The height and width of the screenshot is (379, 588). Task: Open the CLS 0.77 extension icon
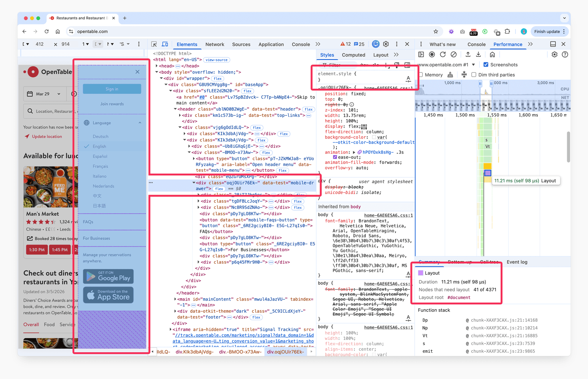(474, 32)
